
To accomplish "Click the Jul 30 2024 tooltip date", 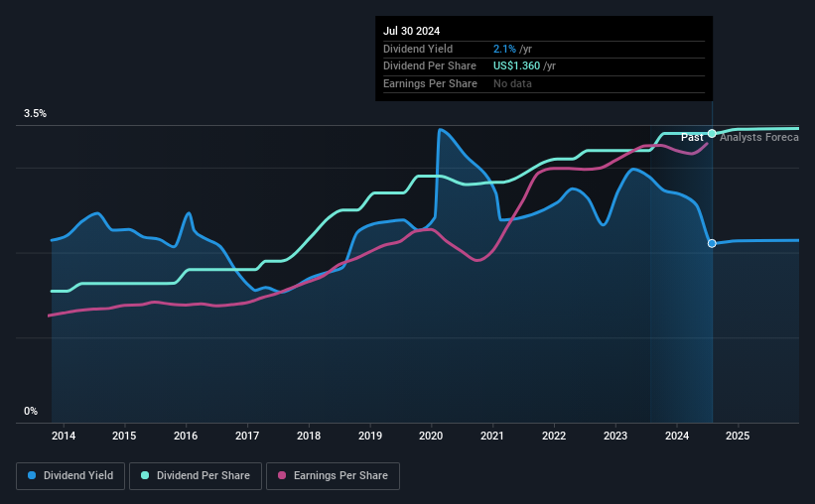I will (412, 31).
